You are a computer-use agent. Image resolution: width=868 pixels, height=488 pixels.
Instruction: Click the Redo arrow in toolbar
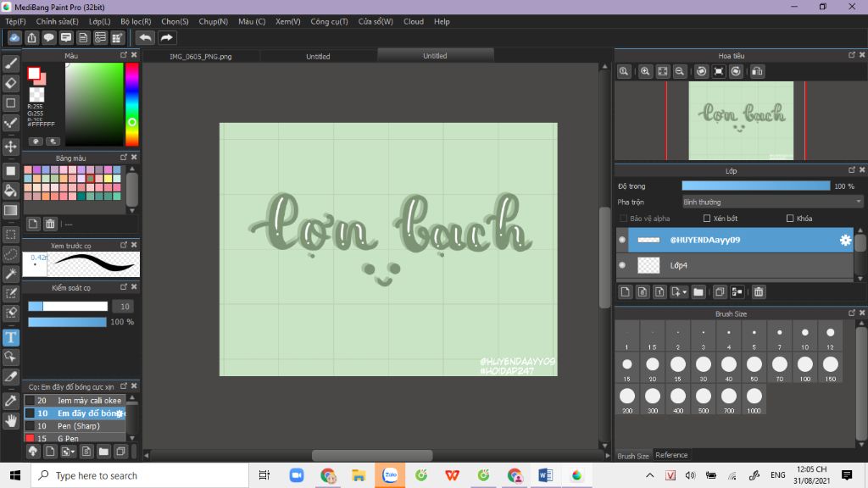pos(166,37)
